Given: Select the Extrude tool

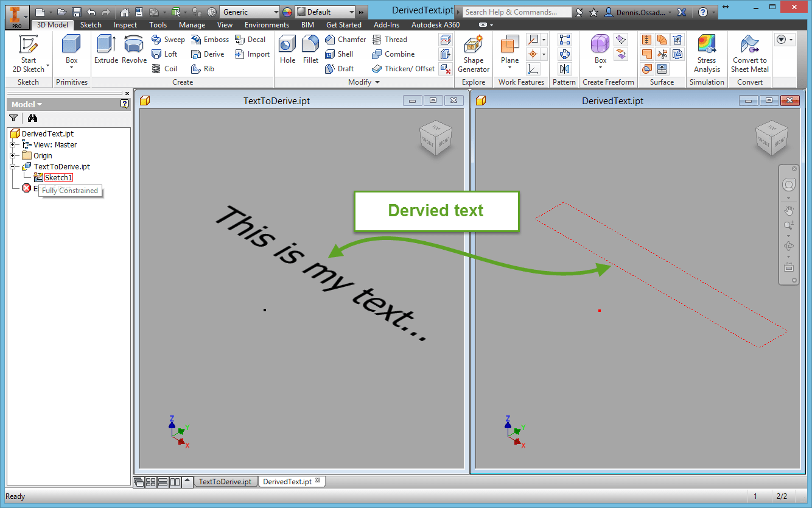Looking at the screenshot, I should click(106, 49).
